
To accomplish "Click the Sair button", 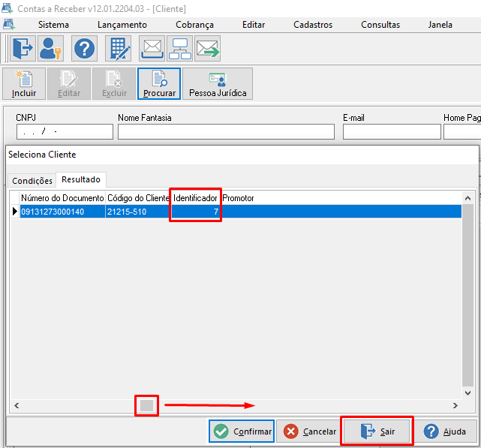I will click(377, 431).
